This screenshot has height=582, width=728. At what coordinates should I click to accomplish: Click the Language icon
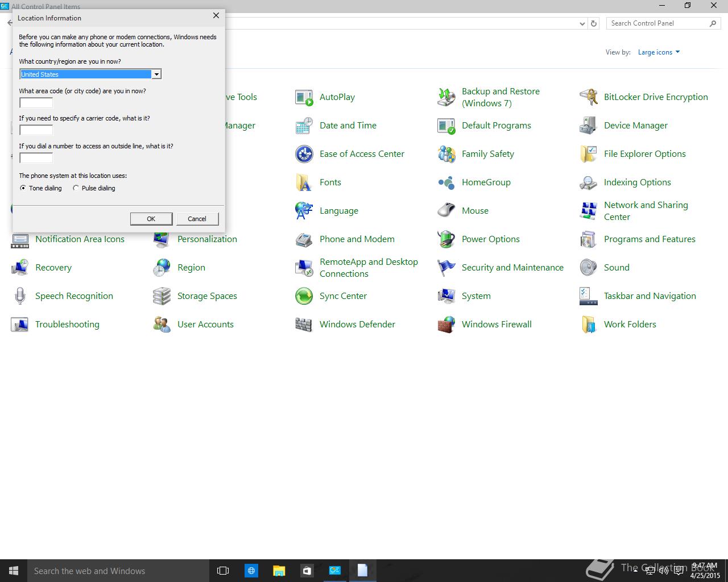click(x=304, y=211)
